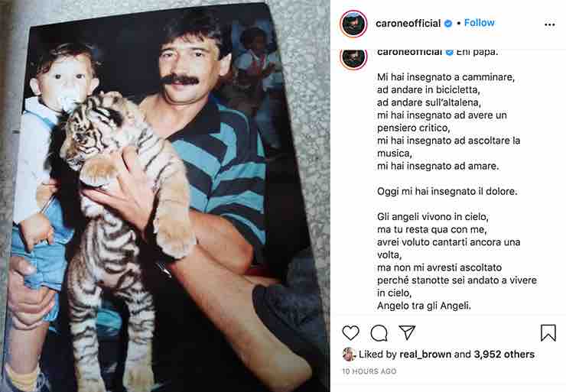
Task: Open the three-dot more options menu
Action: (x=549, y=24)
